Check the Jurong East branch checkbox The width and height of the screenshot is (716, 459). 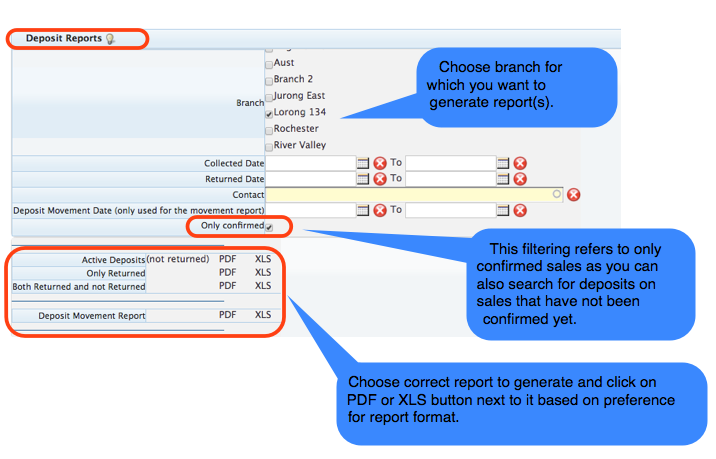coord(269,98)
